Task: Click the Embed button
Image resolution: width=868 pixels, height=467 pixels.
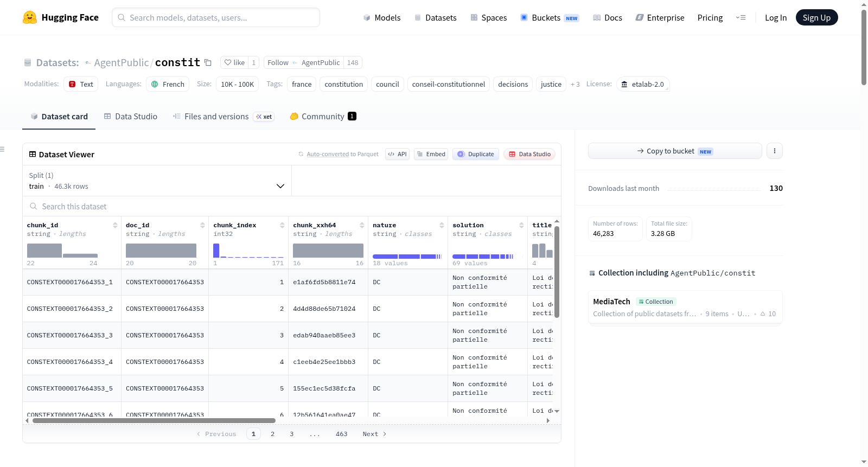Action: [x=431, y=154]
